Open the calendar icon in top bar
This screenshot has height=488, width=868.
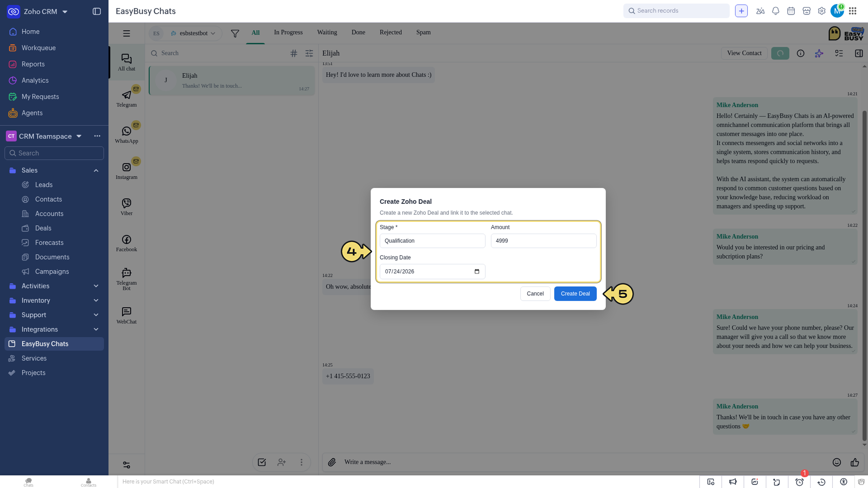(791, 11)
